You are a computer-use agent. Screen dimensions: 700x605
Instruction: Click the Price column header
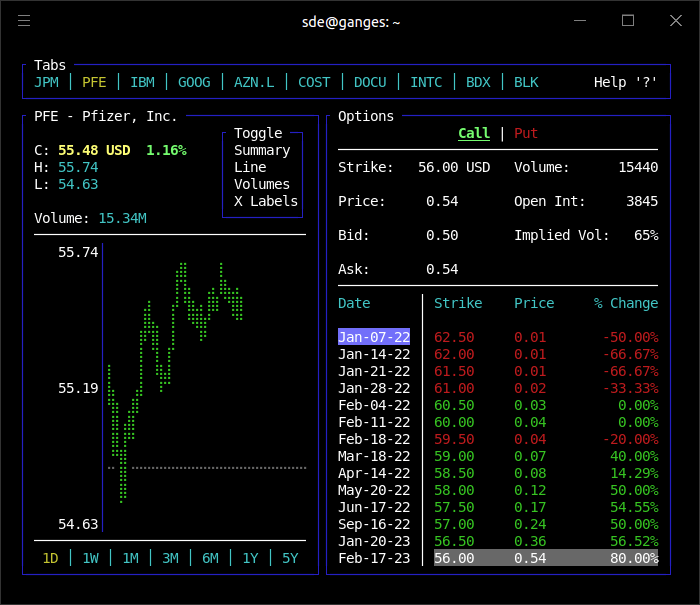(x=534, y=303)
